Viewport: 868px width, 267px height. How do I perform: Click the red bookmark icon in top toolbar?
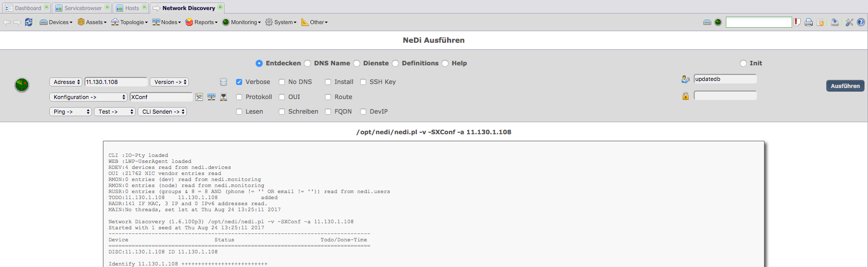click(797, 22)
